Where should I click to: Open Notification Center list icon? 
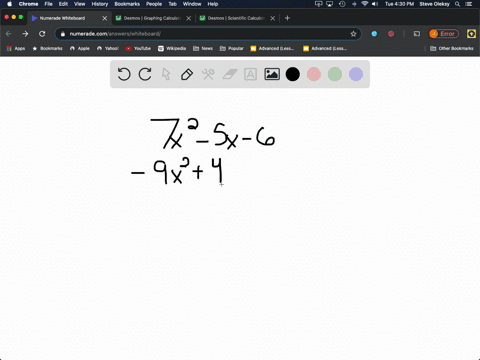pyautogui.click(x=470, y=4)
